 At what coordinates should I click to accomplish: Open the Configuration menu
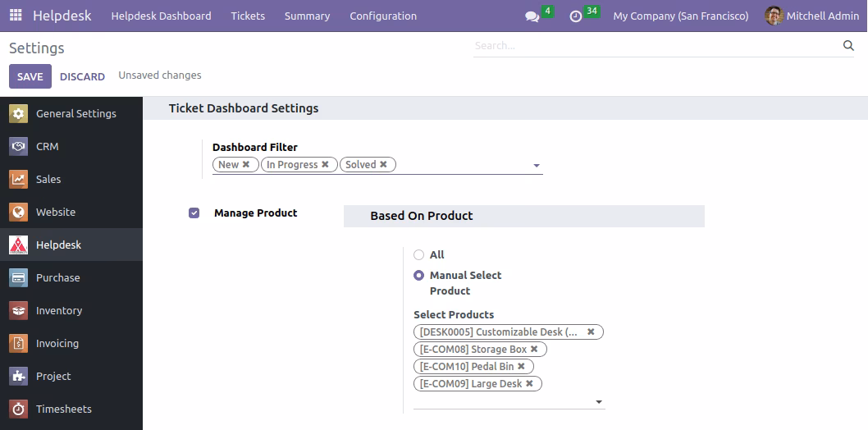pos(383,16)
